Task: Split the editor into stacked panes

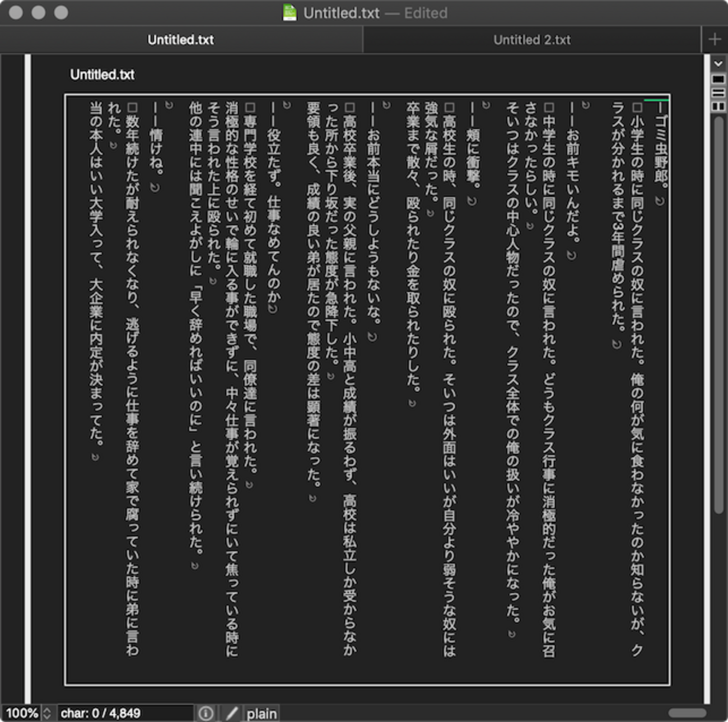Action: (x=718, y=92)
